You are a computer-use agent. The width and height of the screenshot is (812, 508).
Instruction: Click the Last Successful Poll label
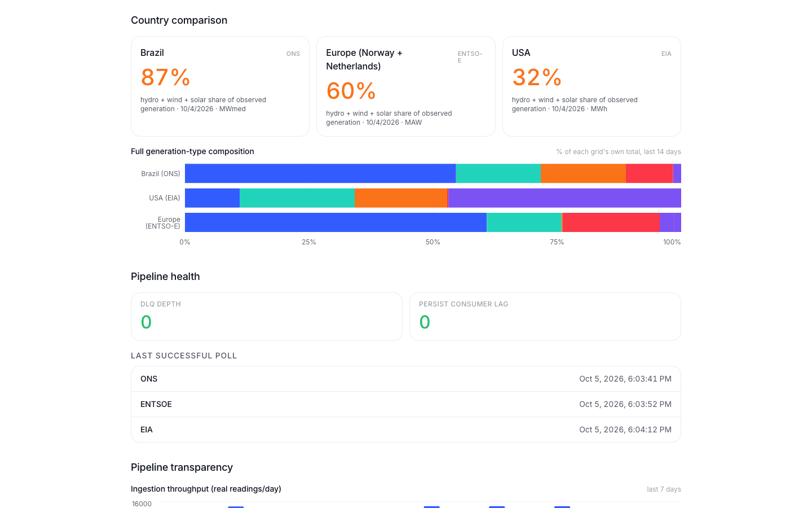[184, 356]
